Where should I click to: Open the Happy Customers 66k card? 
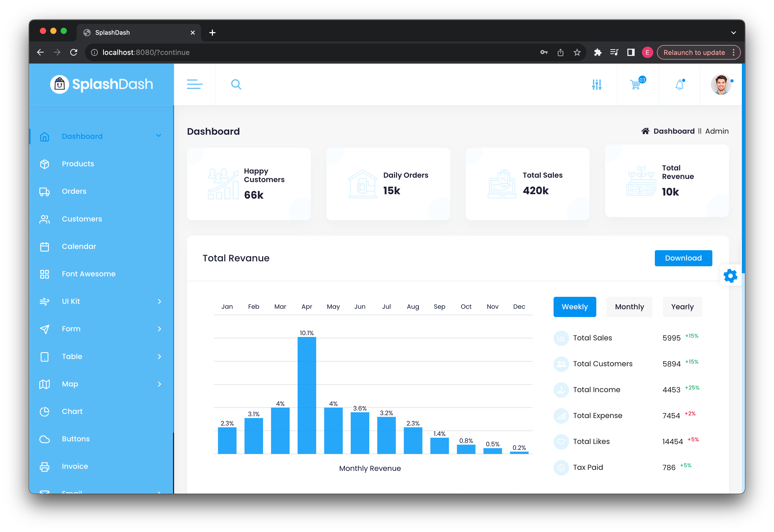pos(249,184)
